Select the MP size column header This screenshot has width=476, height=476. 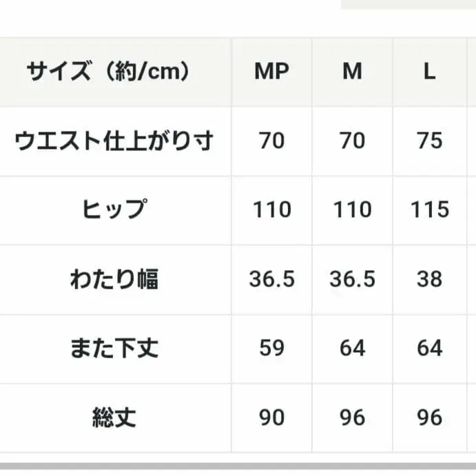point(271,72)
